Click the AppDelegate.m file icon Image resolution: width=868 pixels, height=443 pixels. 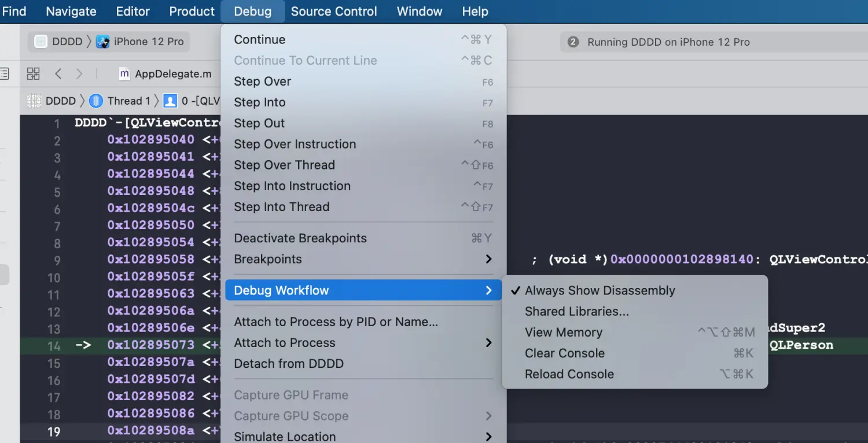click(124, 73)
